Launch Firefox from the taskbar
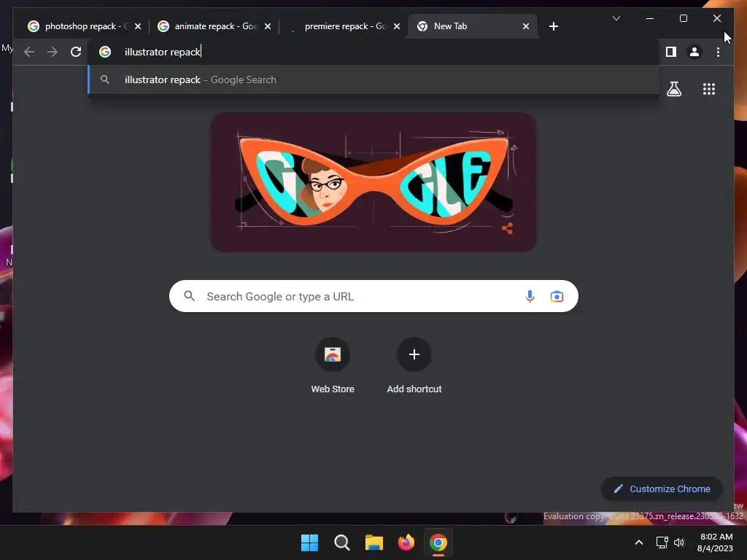The width and height of the screenshot is (747, 560). [x=406, y=542]
